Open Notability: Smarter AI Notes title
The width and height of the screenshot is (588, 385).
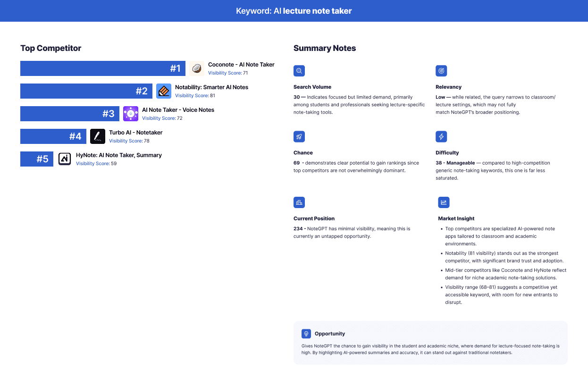click(x=211, y=87)
